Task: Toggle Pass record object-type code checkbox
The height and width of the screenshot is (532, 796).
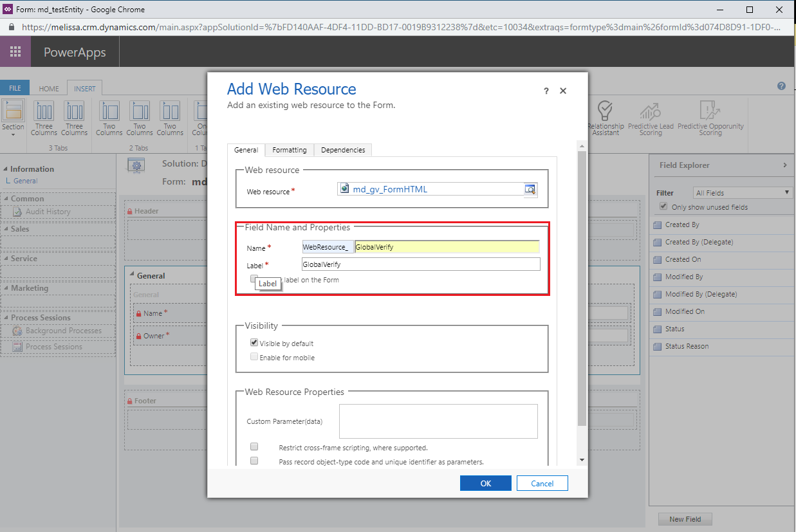Action: point(254,461)
